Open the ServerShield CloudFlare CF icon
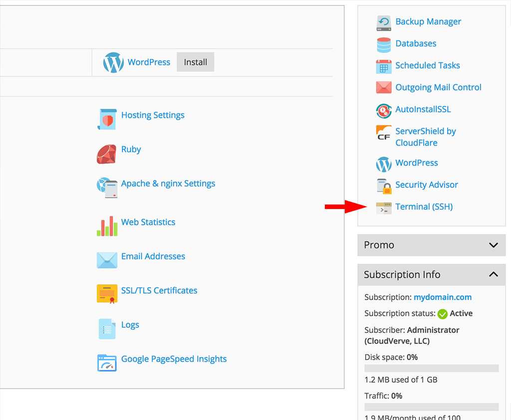 coord(384,133)
